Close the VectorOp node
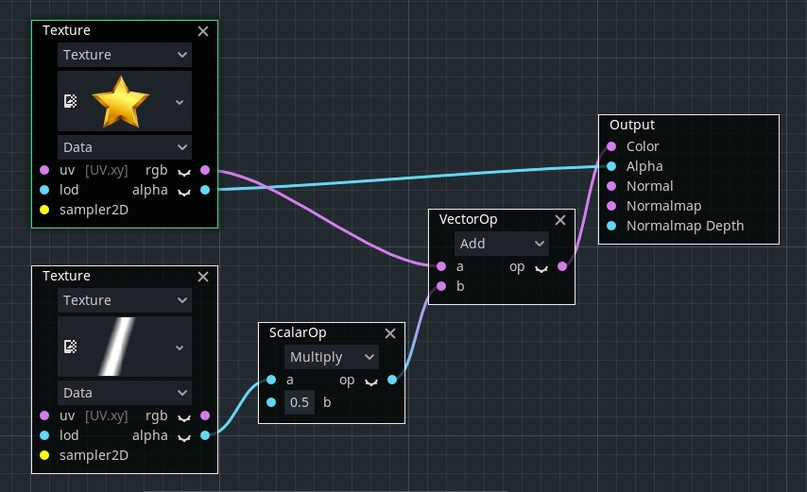This screenshot has height=492, width=807. pyautogui.click(x=560, y=220)
